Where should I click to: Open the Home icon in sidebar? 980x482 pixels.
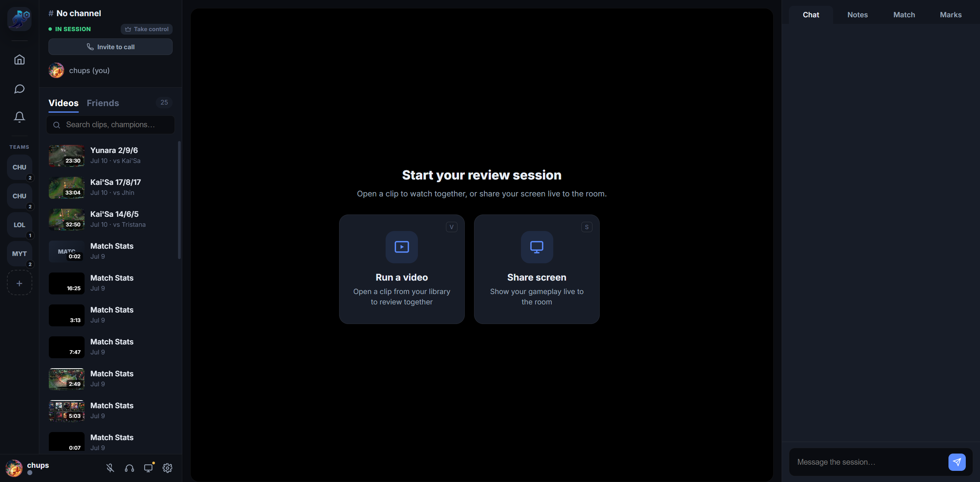pos(19,60)
